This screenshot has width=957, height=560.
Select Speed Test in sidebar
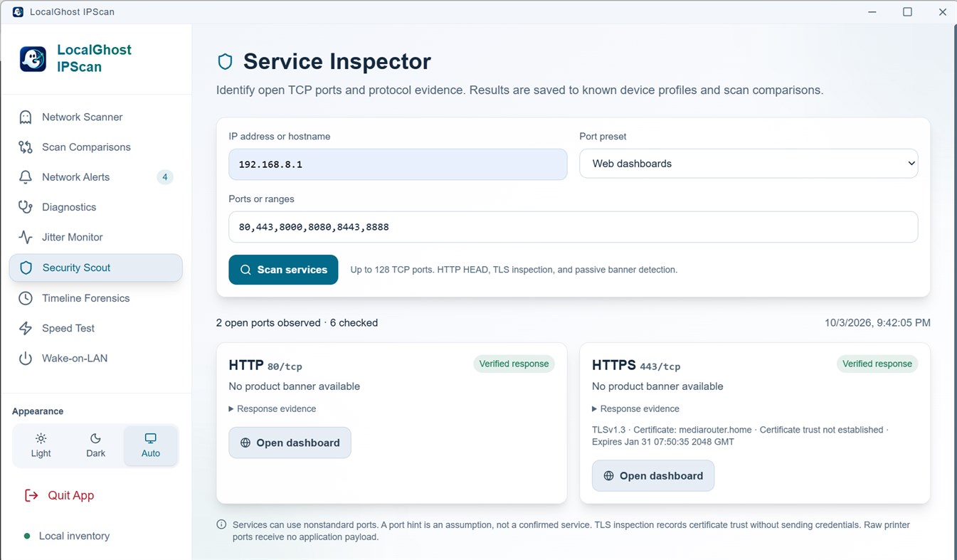pyautogui.click(x=96, y=328)
